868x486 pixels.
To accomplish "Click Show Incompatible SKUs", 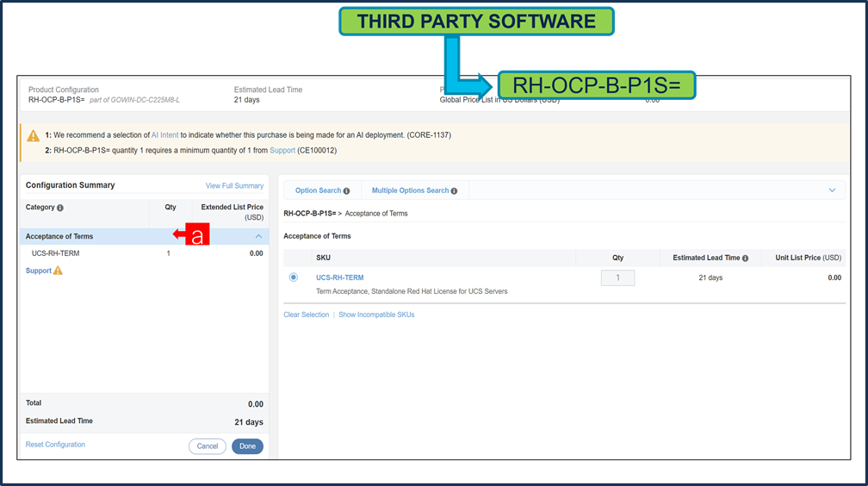I will (376, 315).
